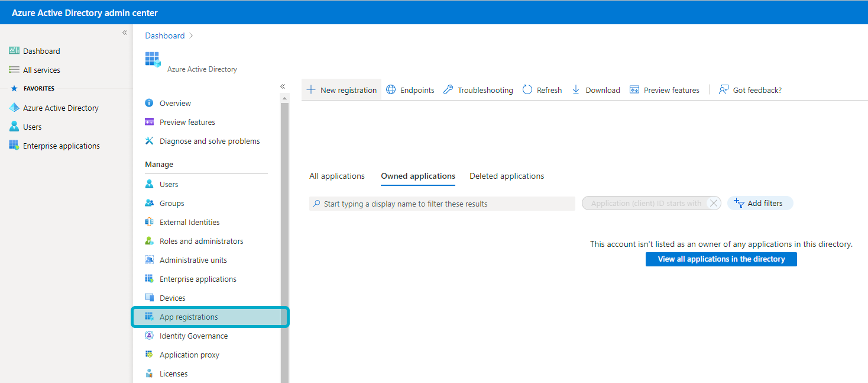Open Endpoints from the toolbar
Viewport: 868px width, 383px height.
[x=410, y=90]
